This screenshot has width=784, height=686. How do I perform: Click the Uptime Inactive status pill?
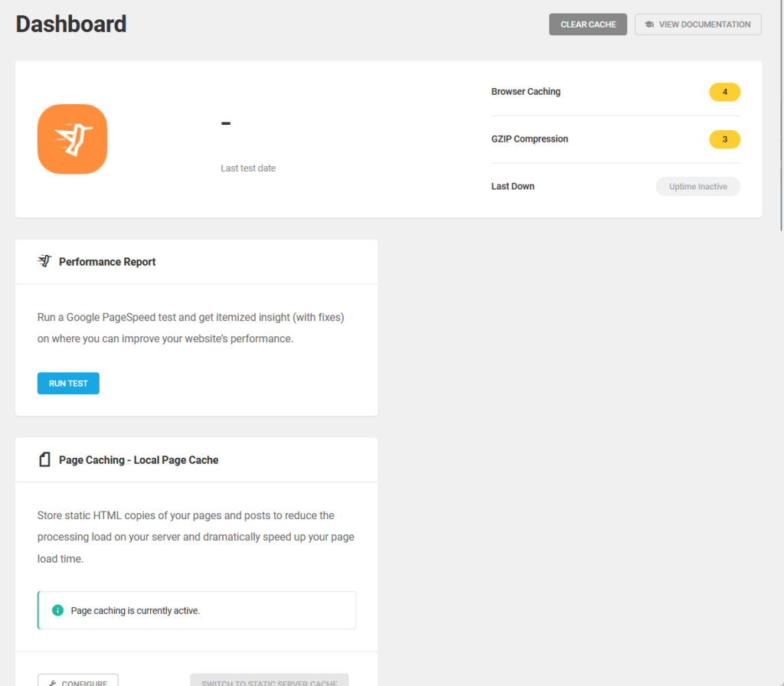click(698, 187)
